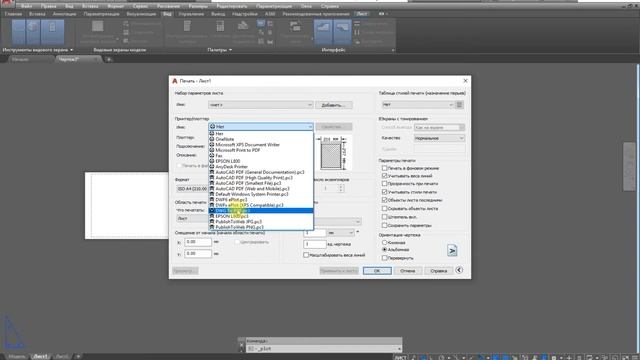Click the plot style table edit icon

(x=460, y=105)
